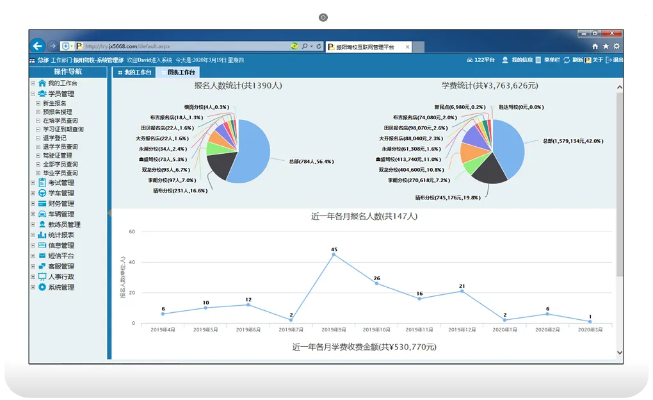This screenshot has height=400, width=653.
Task: Open the browser home page icon
Action: 595,46
